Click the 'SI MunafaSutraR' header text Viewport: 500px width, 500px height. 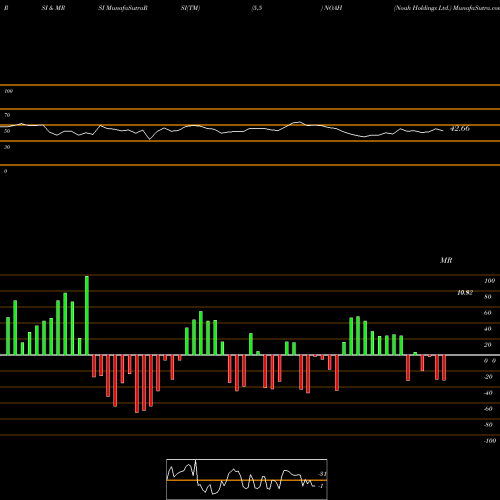pos(123,8)
